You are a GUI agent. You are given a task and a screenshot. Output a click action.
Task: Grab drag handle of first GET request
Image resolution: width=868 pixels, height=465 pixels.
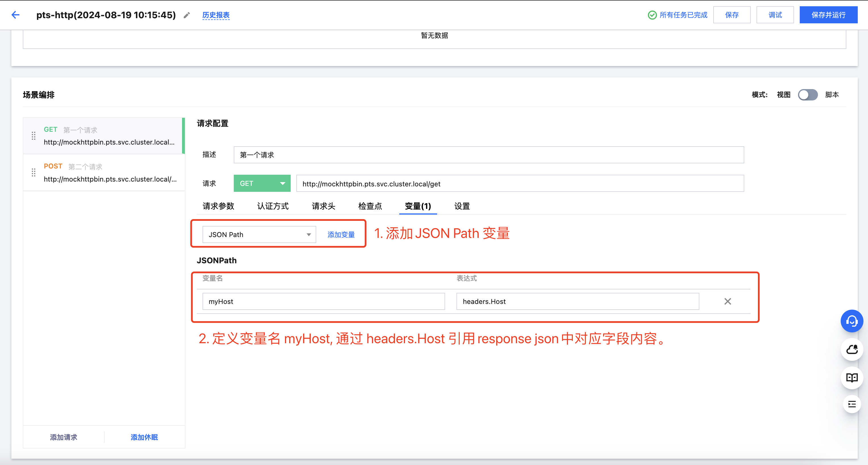33,136
